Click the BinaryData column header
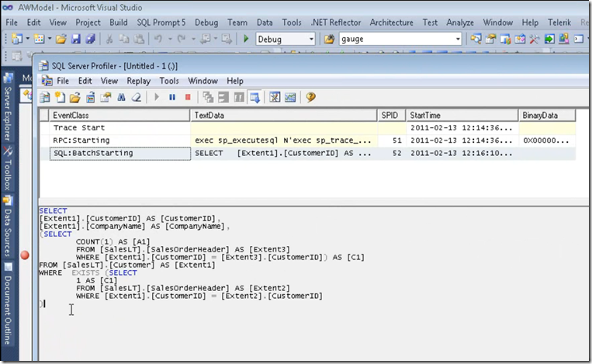Image resolution: width=592 pixels, height=364 pixels. pos(547,116)
